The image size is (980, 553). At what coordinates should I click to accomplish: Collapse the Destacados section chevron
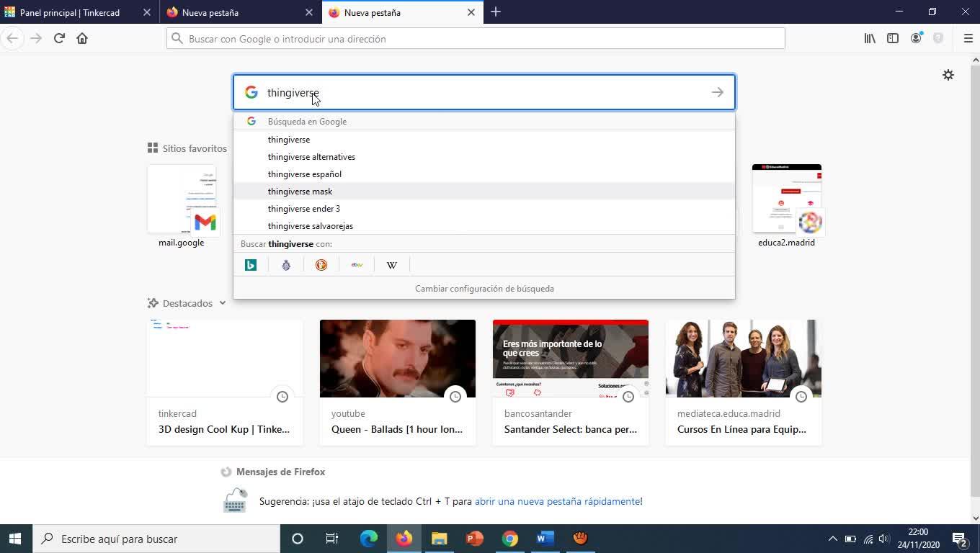[x=223, y=303]
